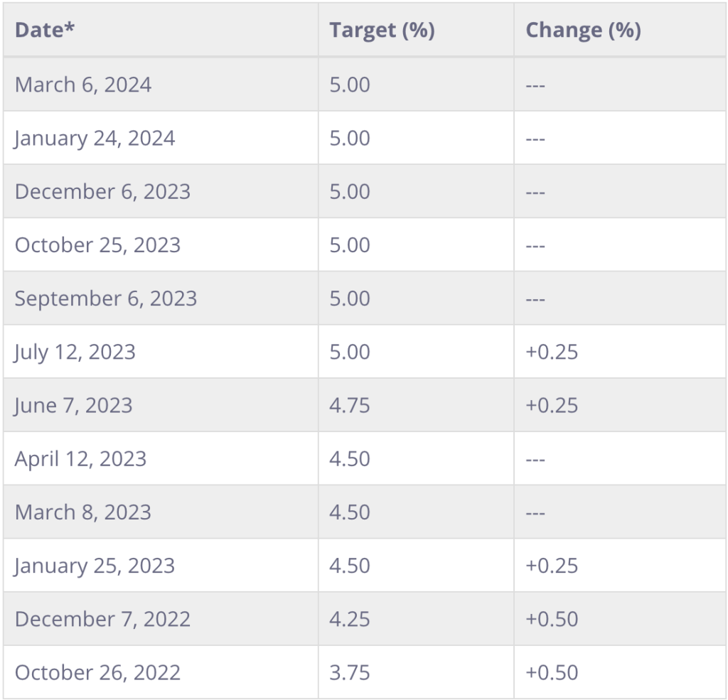Viewport: 728px width, 700px height.
Task: Select the 4.25 target value
Action: [x=350, y=619]
